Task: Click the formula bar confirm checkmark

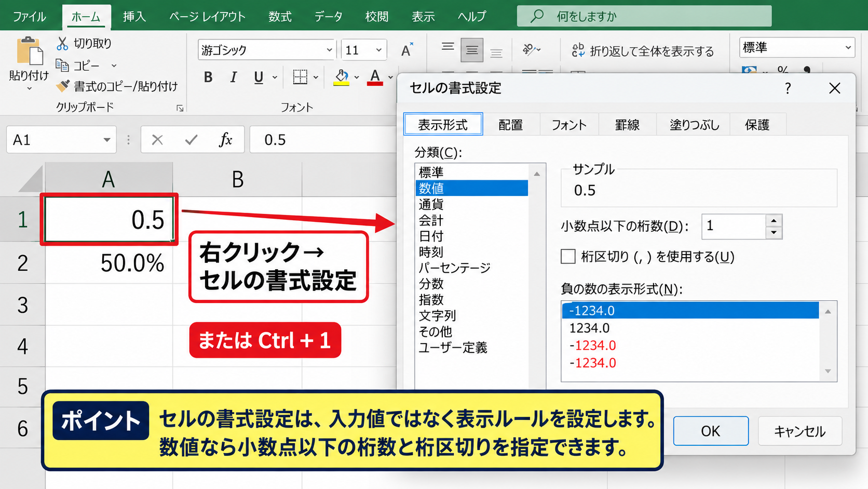Action: pos(191,140)
